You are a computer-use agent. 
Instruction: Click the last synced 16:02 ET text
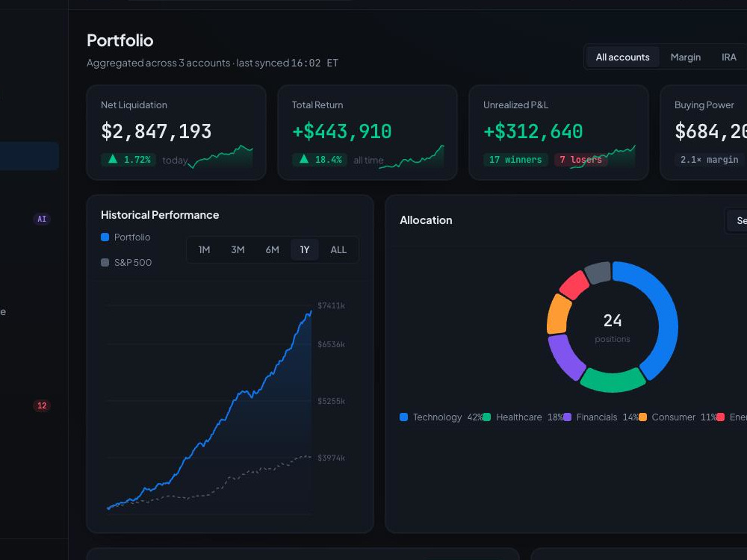[288, 63]
